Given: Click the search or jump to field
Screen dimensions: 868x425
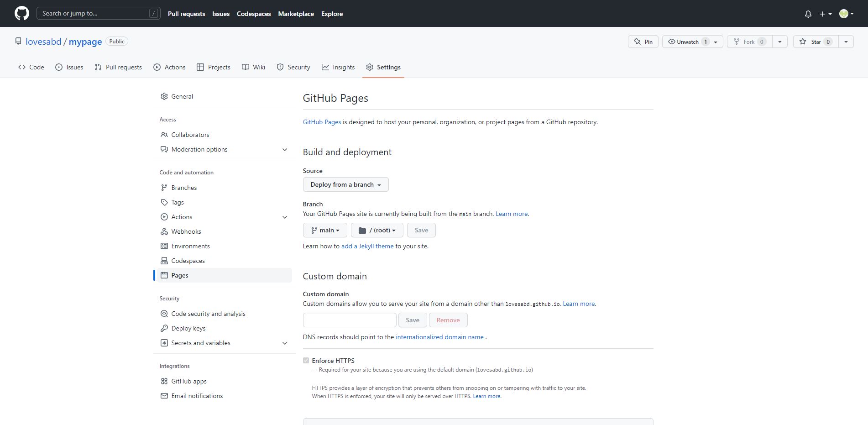Looking at the screenshot, I should tap(99, 13).
